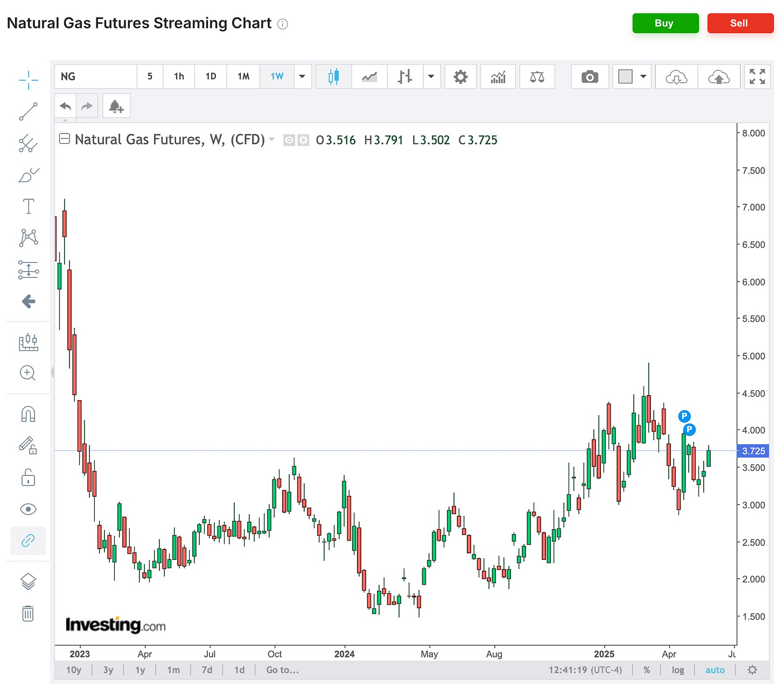Select the 5 minute interval
The width and height of the screenshot is (784, 688).
pos(150,76)
